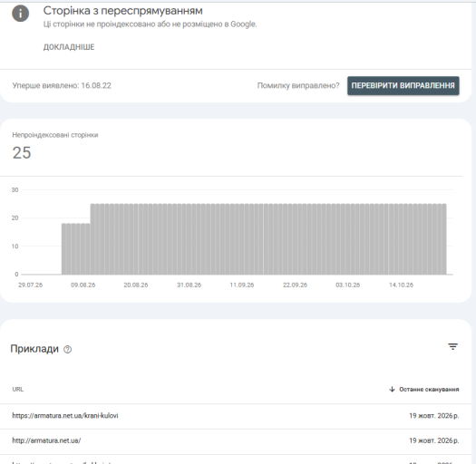
Task: Click the chart Y-axis label 30
Action: point(15,190)
